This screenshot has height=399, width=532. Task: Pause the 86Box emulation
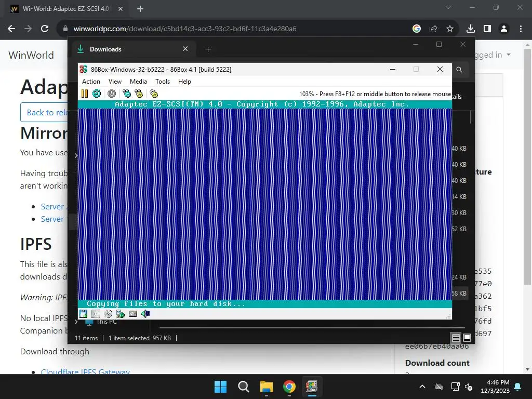[x=85, y=94]
